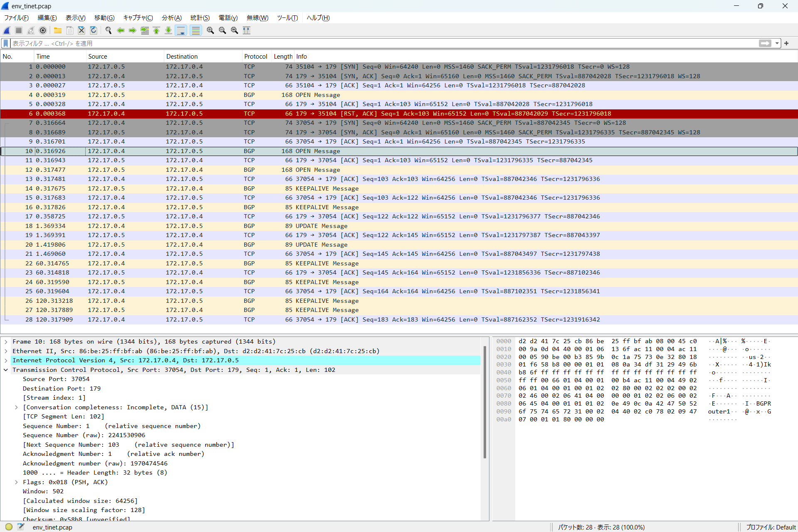Click the zoom in text icon
Screen dimensions: 798x532
210,30
